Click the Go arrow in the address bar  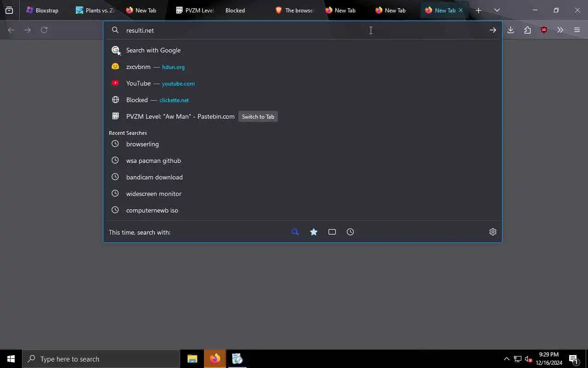[x=492, y=30]
